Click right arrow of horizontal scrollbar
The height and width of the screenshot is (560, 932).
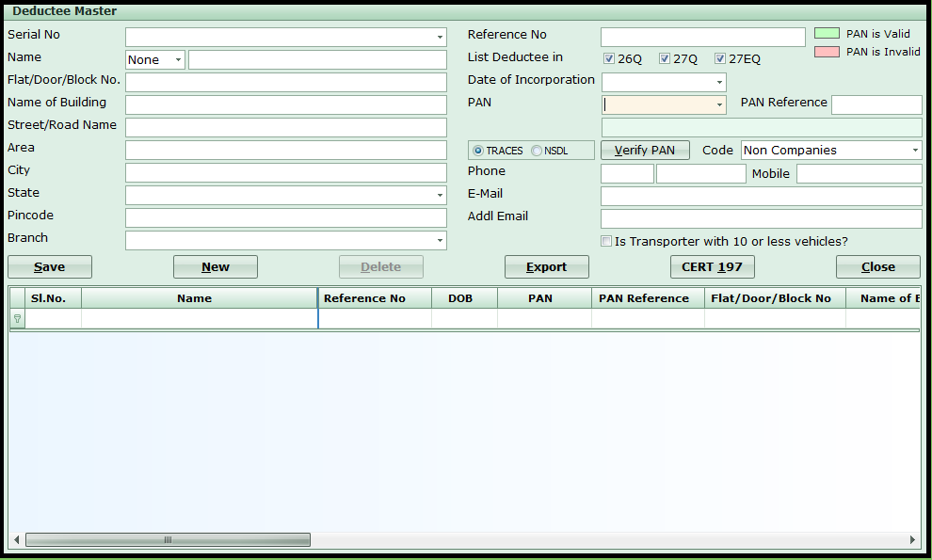(912, 540)
